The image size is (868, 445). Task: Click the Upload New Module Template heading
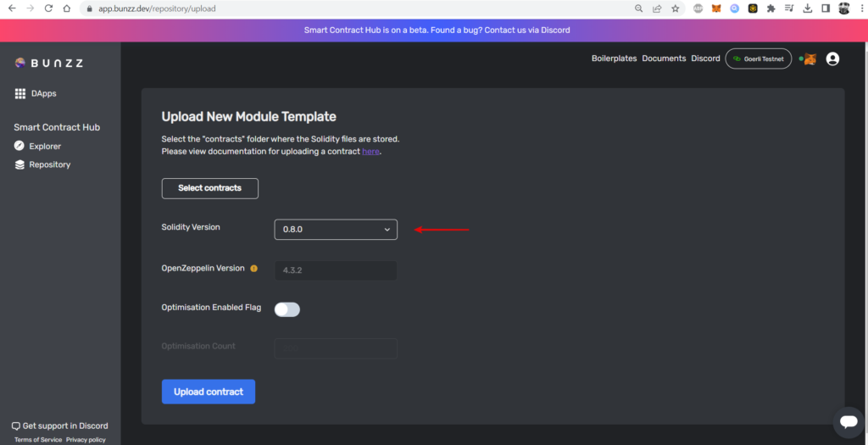248,117
